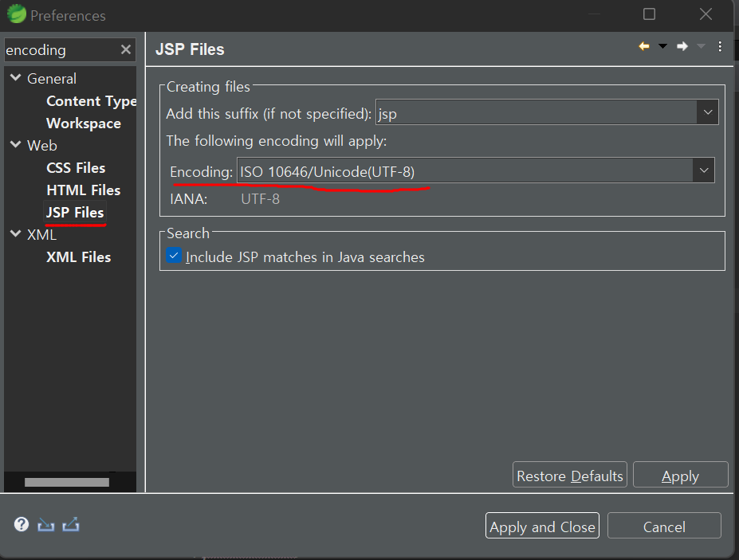This screenshot has width=739, height=560.
Task: Open help with the question mark icon
Action: (22, 524)
